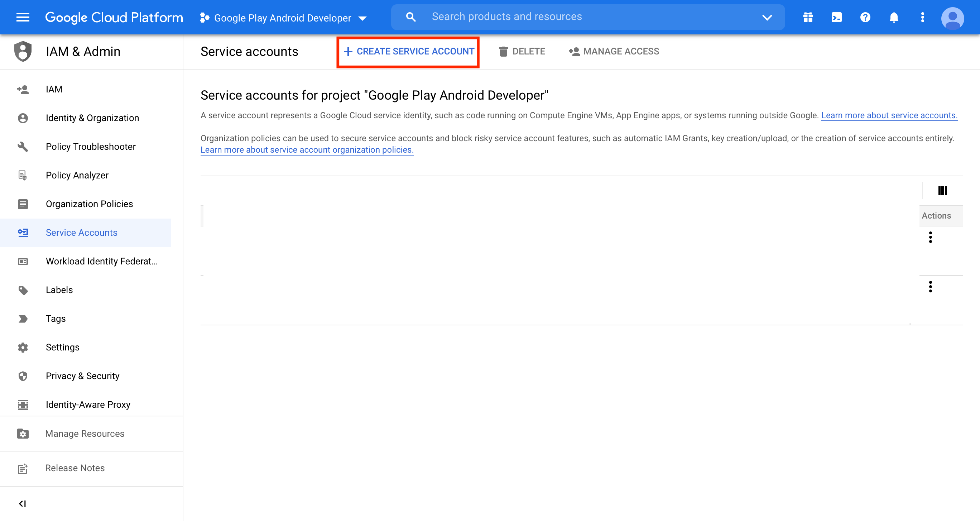
Task: Click the Tags arrow-shaped icon
Action: click(23, 319)
